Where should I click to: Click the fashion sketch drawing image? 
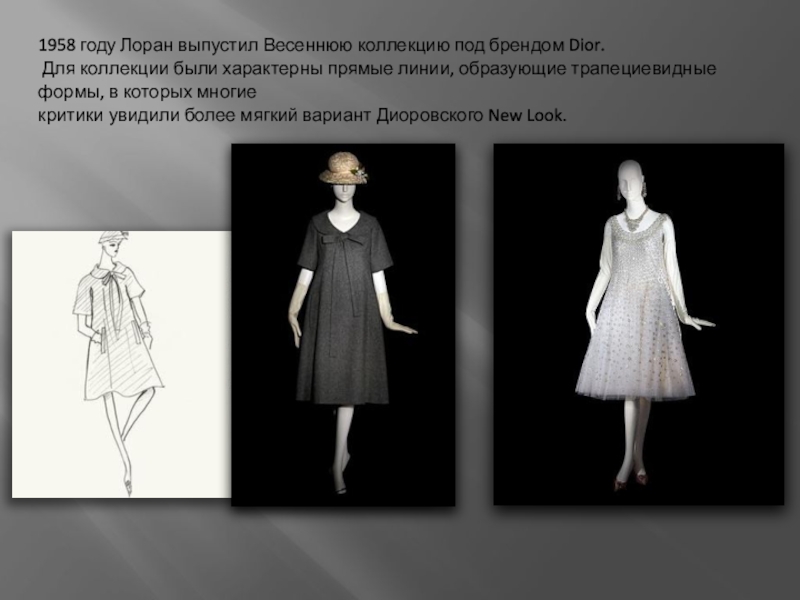(121, 364)
